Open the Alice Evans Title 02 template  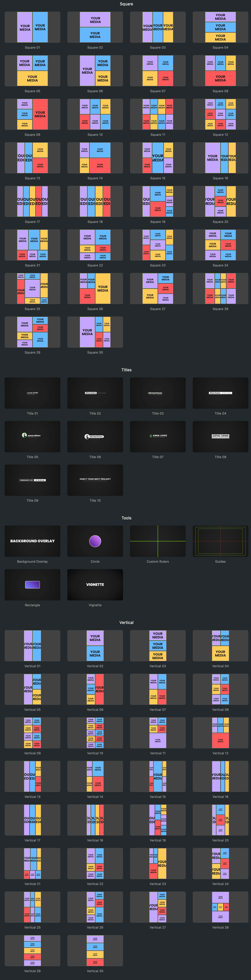click(x=95, y=393)
